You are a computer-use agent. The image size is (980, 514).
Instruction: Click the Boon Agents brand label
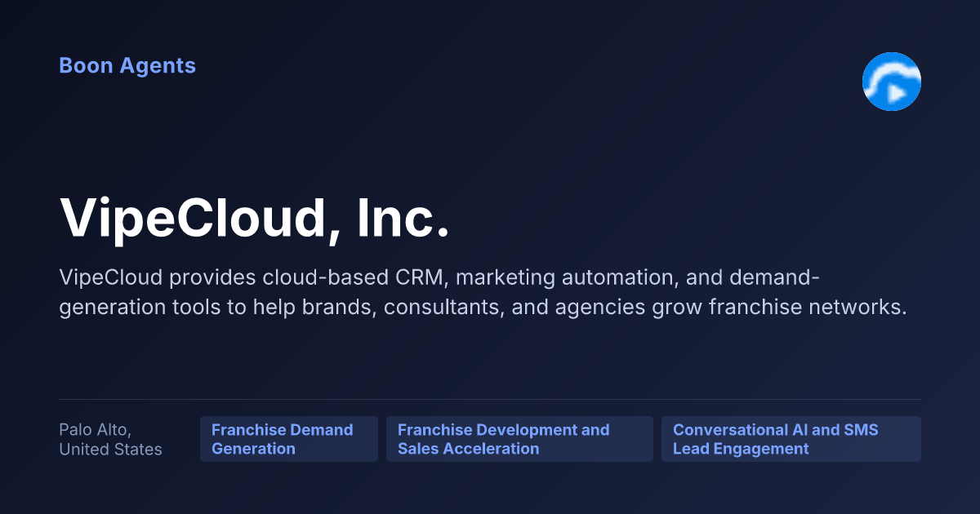pyautogui.click(x=127, y=66)
